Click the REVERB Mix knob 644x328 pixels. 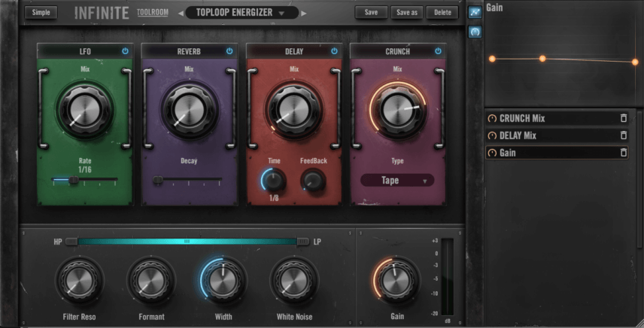click(190, 110)
